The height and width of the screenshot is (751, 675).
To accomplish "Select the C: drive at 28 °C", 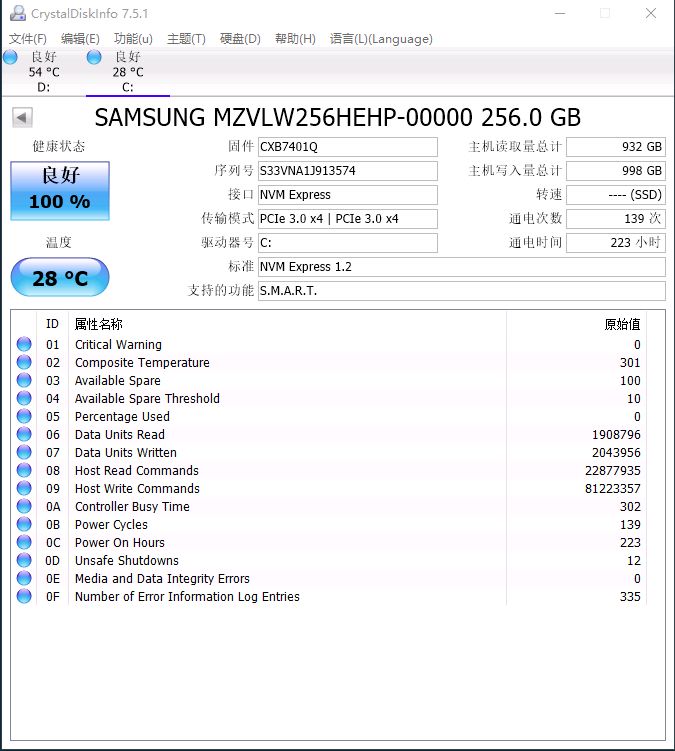I will tap(127, 72).
